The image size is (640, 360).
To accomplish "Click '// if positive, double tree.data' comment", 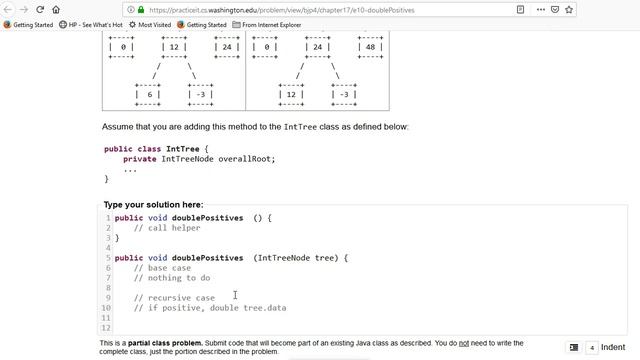I will click(x=210, y=308).
